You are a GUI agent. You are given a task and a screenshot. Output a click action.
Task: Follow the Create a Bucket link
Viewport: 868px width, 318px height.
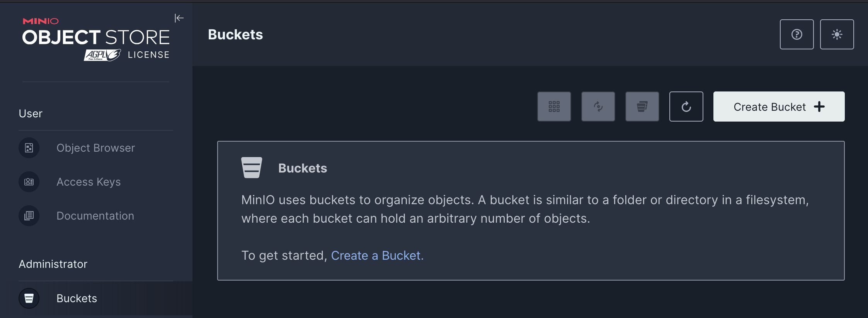[377, 255]
